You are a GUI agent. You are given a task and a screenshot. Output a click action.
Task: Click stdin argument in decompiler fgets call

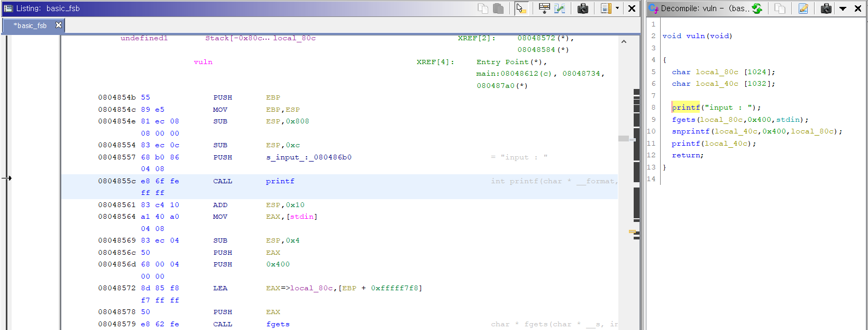point(788,120)
